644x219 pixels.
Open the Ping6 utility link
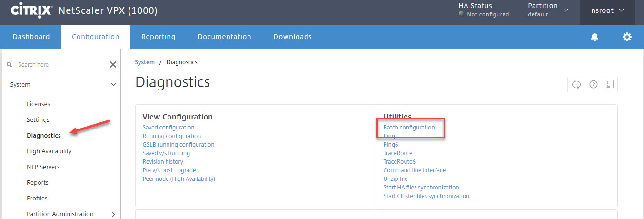[391, 145]
